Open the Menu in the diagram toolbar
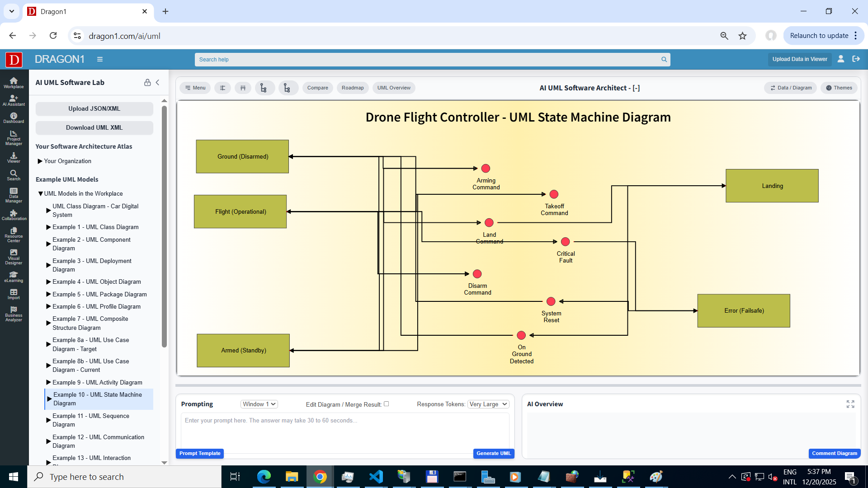 195,88
